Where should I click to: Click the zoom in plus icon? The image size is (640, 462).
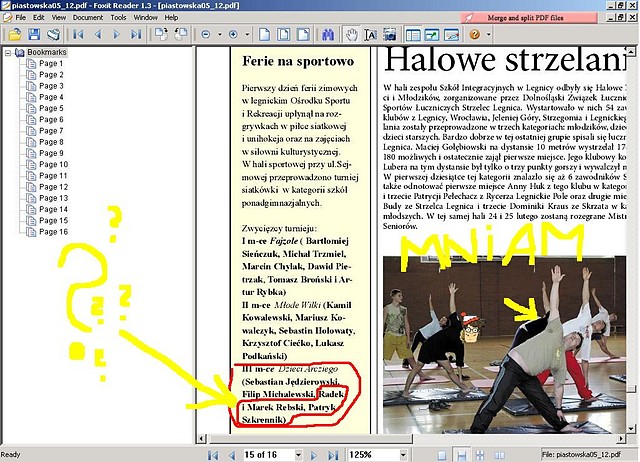pyautogui.click(x=233, y=35)
